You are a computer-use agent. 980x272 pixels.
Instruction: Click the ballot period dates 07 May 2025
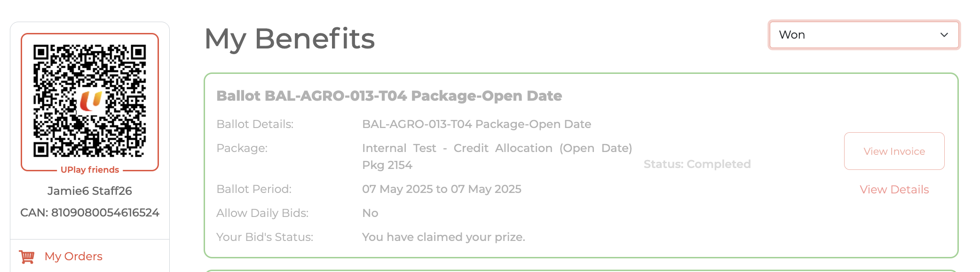pos(442,189)
